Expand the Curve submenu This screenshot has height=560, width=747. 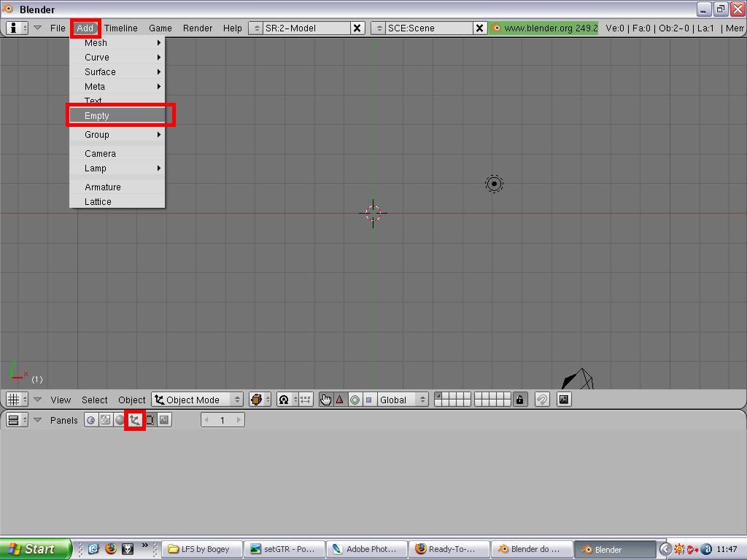coord(117,57)
